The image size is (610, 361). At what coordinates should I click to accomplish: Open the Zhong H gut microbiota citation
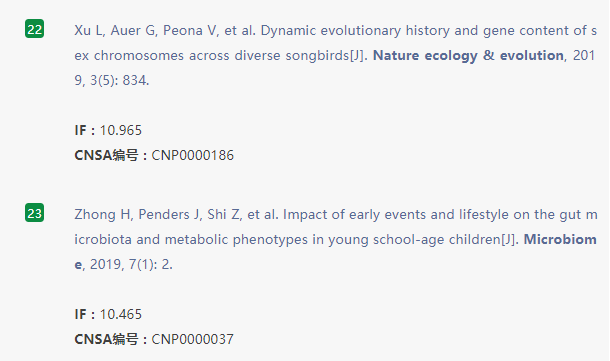(x=335, y=239)
